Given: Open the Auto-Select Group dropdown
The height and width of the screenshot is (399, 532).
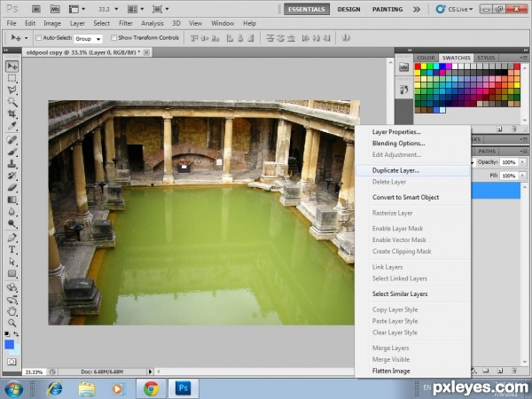Looking at the screenshot, I should (x=88, y=39).
